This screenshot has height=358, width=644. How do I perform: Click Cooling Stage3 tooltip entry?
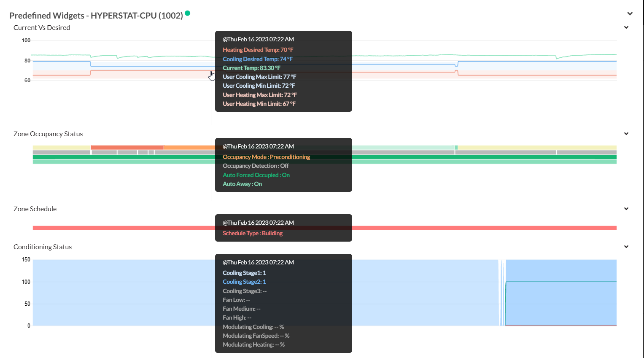pyautogui.click(x=245, y=291)
